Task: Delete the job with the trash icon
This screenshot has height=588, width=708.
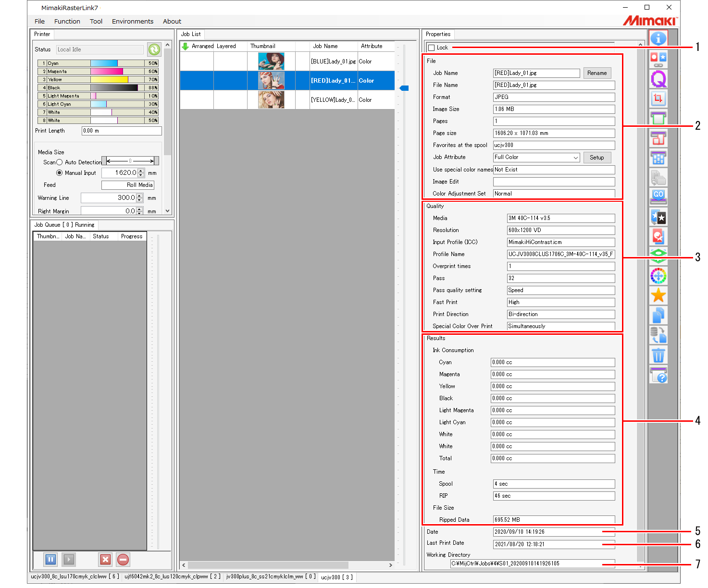Action: click(x=658, y=355)
